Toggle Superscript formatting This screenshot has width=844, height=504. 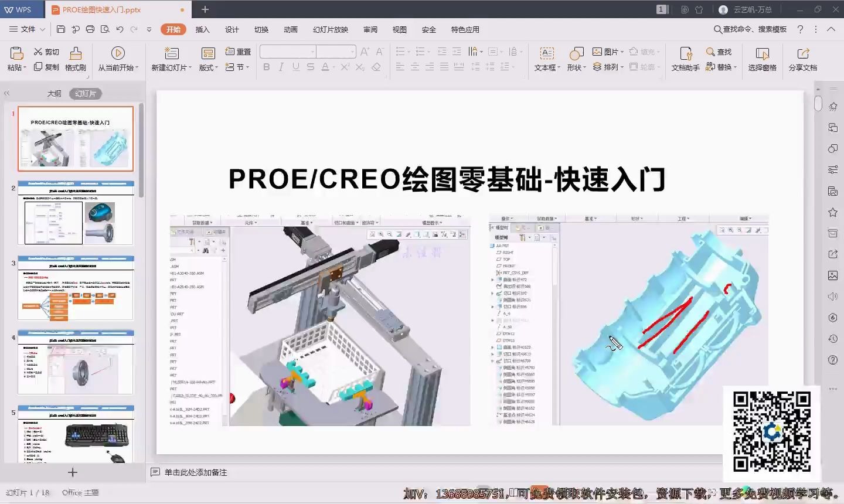click(x=345, y=67)
